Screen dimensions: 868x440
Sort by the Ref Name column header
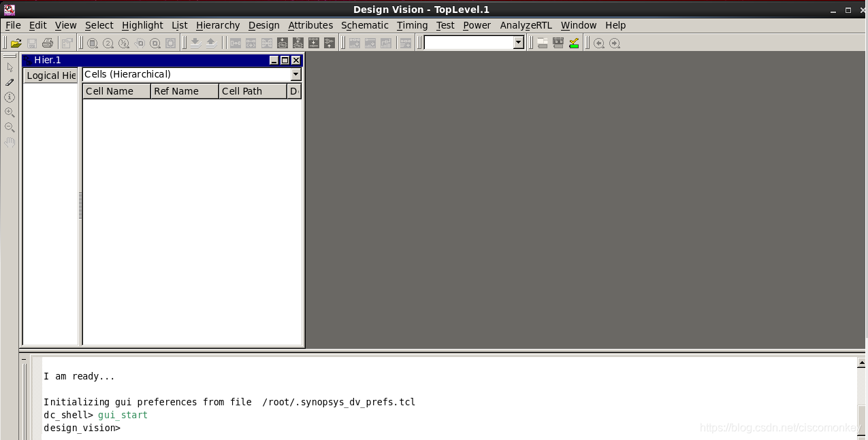184,91
